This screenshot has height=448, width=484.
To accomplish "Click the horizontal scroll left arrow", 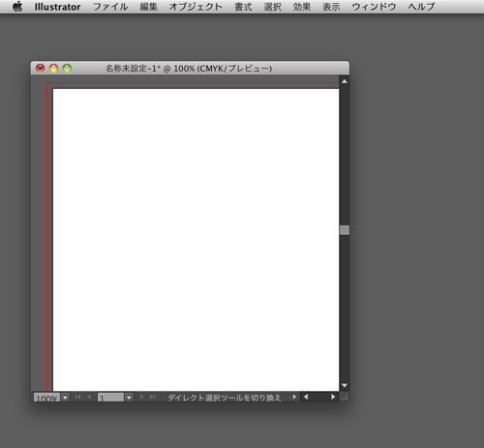I will tap(306, 397).
